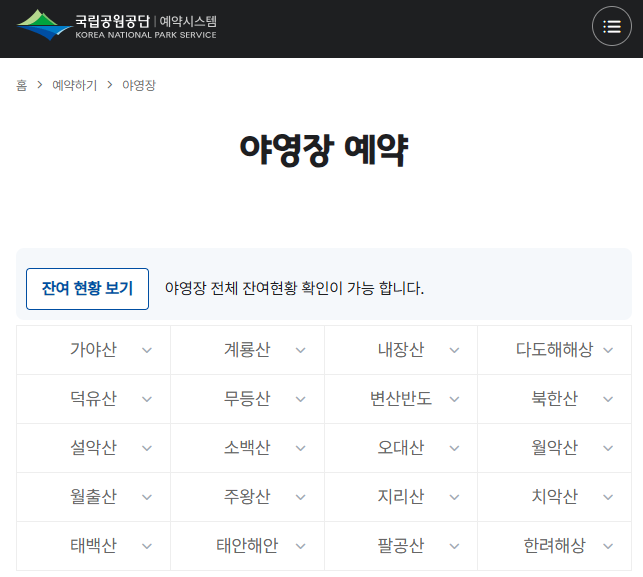The width and height of the screenshot is (643, 577).
Task: Click the 예약시스템 header text
Action: pos(188,21)
